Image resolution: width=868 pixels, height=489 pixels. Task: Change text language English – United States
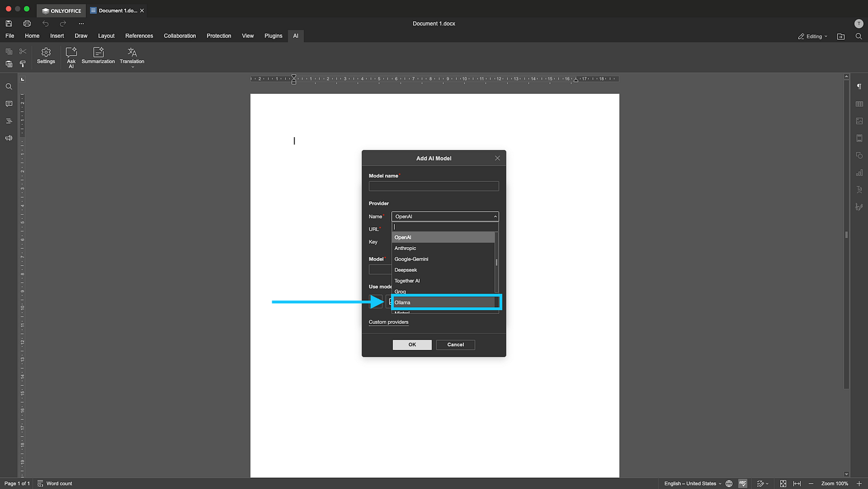tap(693, 483)
